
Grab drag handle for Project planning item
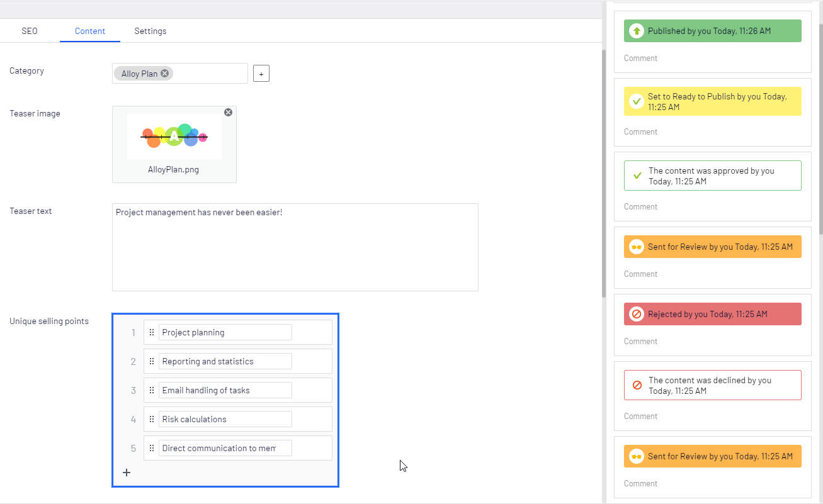pos(152,332)
